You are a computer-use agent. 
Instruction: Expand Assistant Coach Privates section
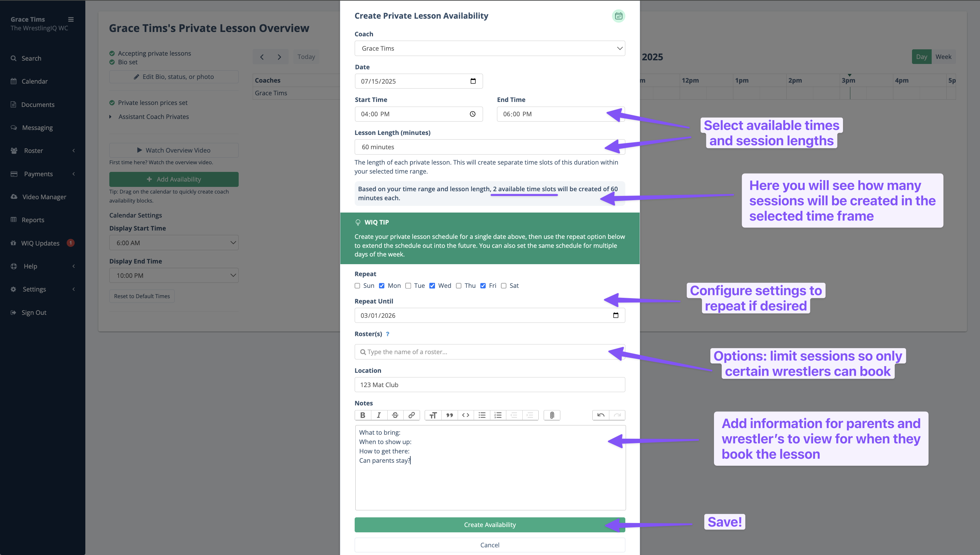coord(149,117)
